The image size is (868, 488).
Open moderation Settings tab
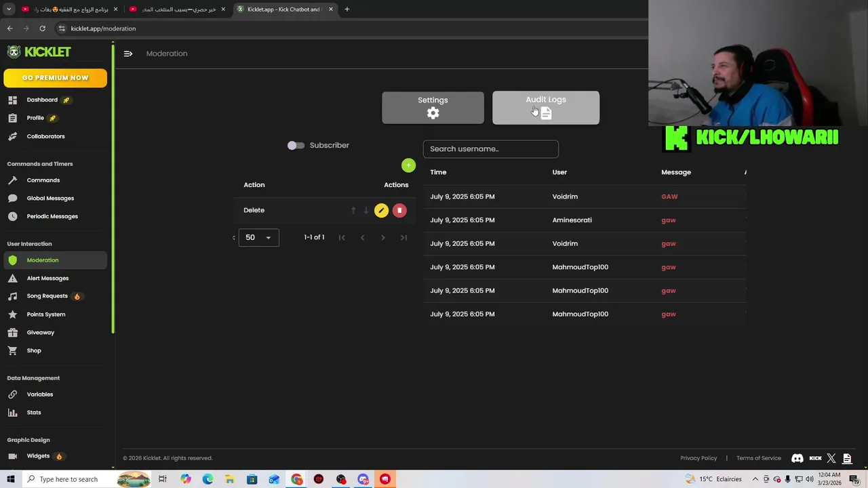click(x=433, y=108)
